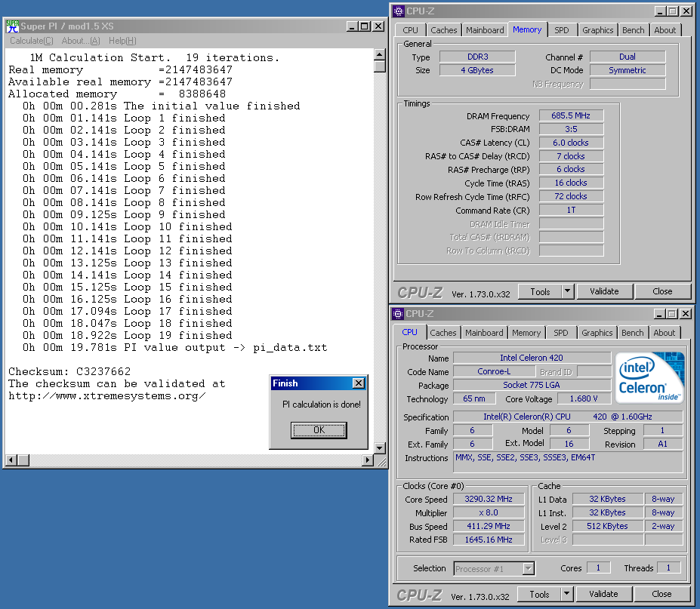The width and height of the screenshot is (700, 609).
Task: Click the Super PI title bar icon
Action: click(13, 26)
